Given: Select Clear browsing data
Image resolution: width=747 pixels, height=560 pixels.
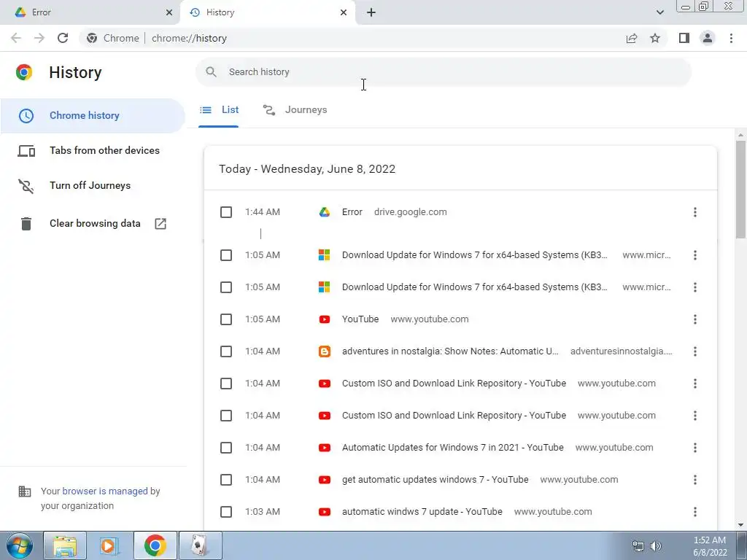Looking at the screenshot, I should pyautogui.click(x=93, y=223).
